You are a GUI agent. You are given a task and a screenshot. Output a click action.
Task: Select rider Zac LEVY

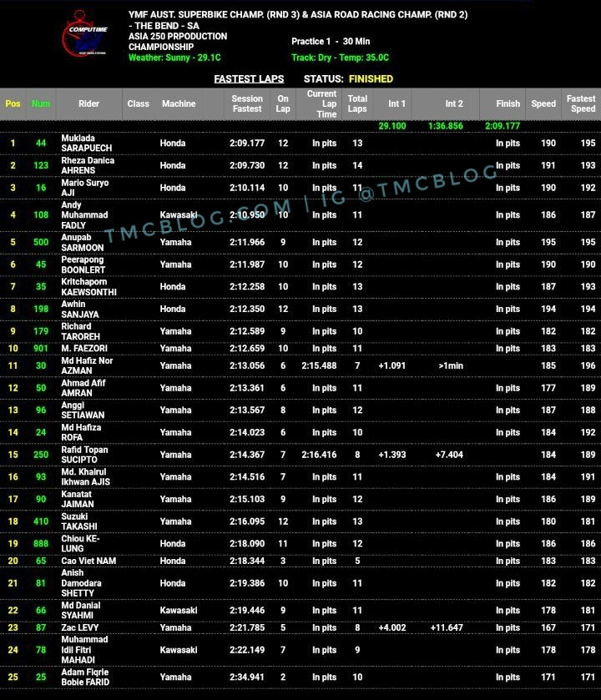click(x=80, y=627)
